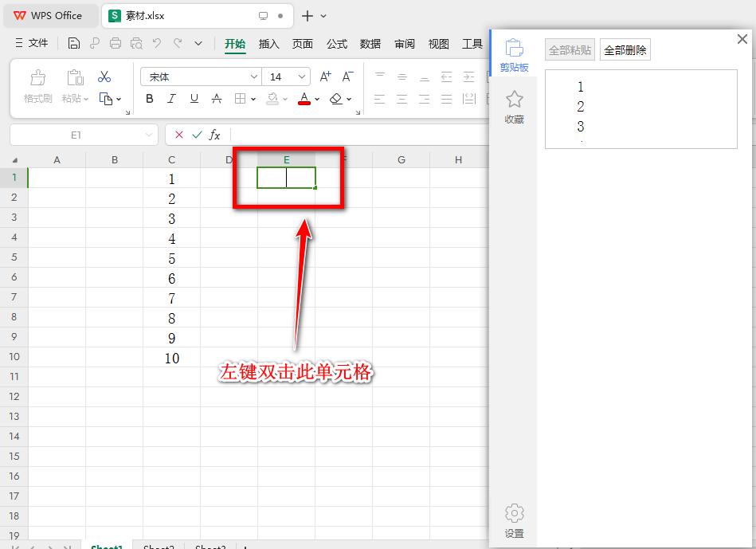Toggle Underline formatting

tap(194, 99)
